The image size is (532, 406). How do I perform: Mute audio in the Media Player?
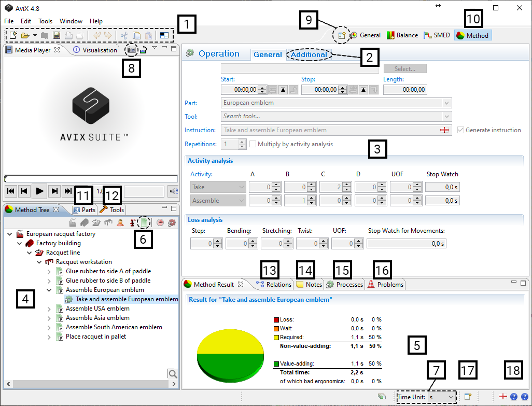tap(173, 191)
